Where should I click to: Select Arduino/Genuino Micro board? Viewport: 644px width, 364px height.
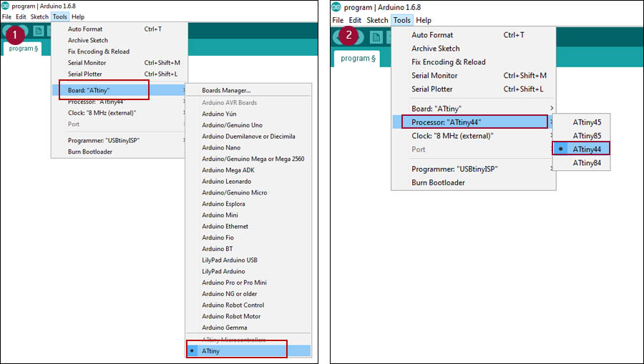click(248, 192)
